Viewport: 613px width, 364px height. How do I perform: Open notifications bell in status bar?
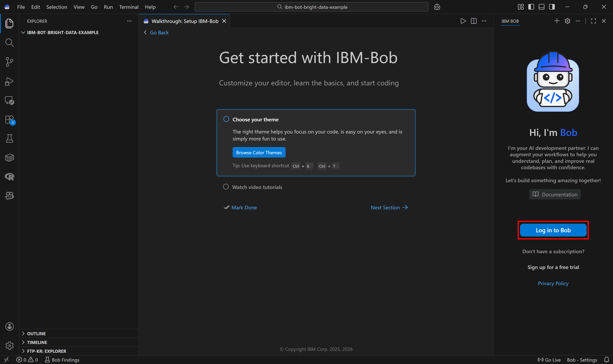tap(606, 360)
